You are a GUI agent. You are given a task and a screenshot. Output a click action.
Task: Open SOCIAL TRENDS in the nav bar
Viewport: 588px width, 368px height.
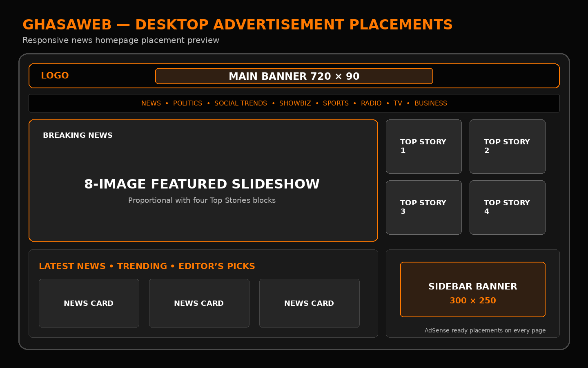point(241,103)
